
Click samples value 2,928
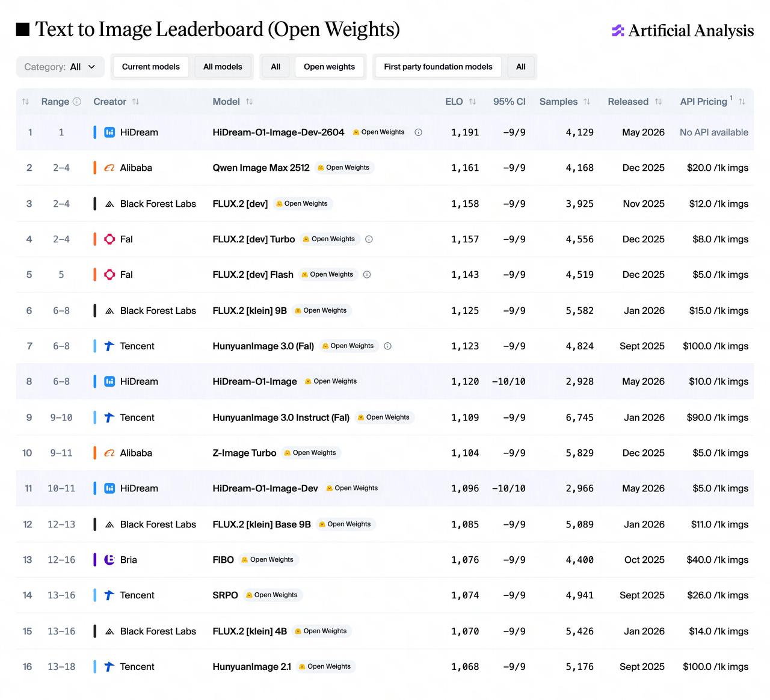coord(579,381)
